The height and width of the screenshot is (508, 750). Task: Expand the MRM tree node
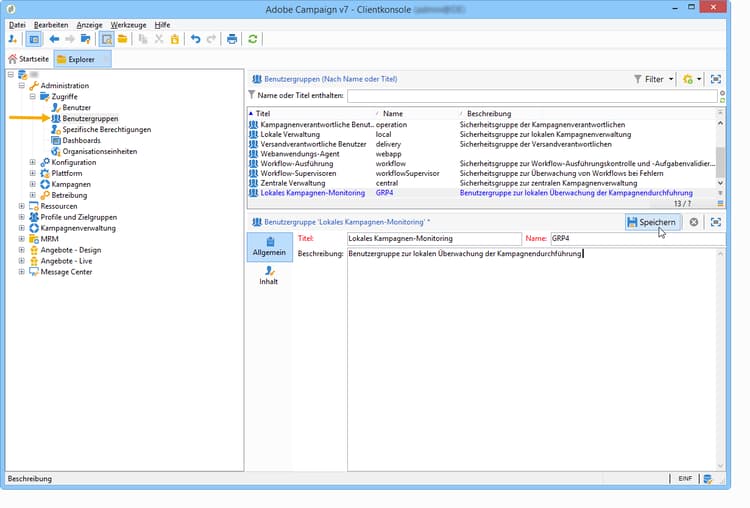coord(22,239)
